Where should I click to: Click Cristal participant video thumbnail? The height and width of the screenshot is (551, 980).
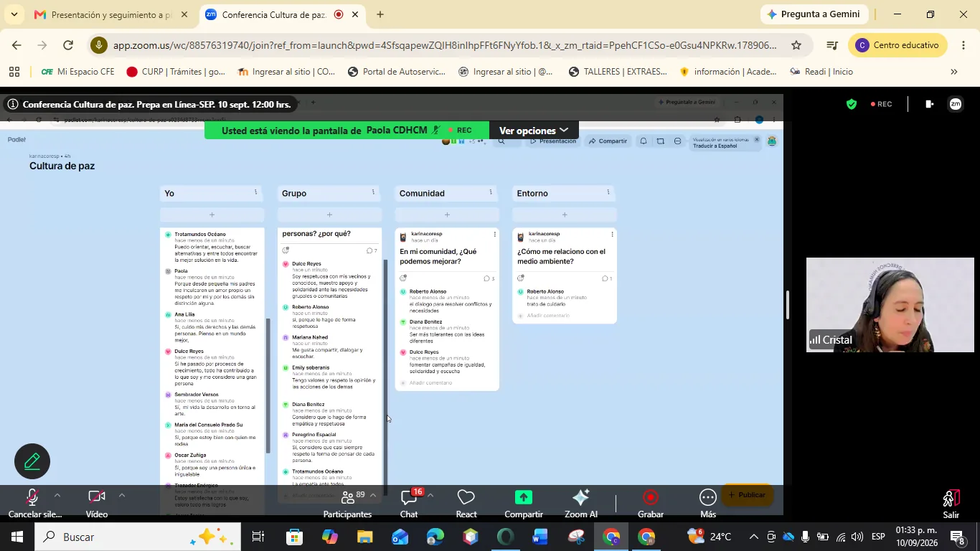click(x=890, y=305)
